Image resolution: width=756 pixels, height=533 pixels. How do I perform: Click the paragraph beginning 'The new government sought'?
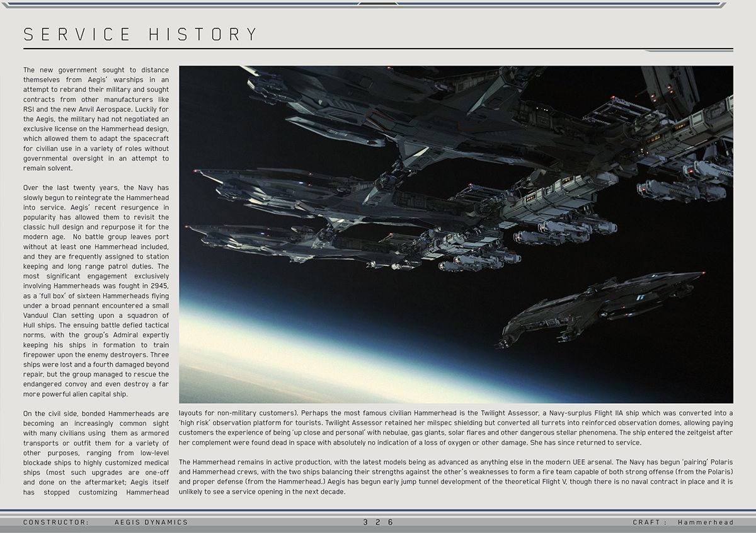pos(96,119)
